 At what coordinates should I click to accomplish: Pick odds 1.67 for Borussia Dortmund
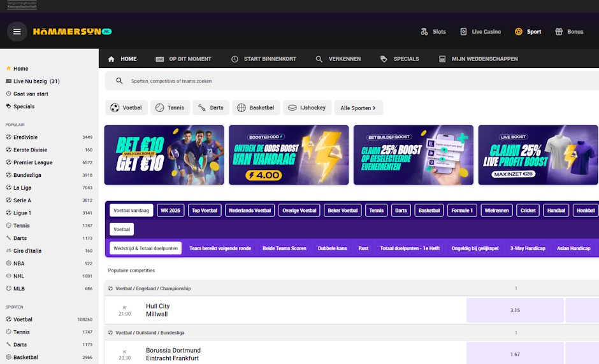point(515,354)
